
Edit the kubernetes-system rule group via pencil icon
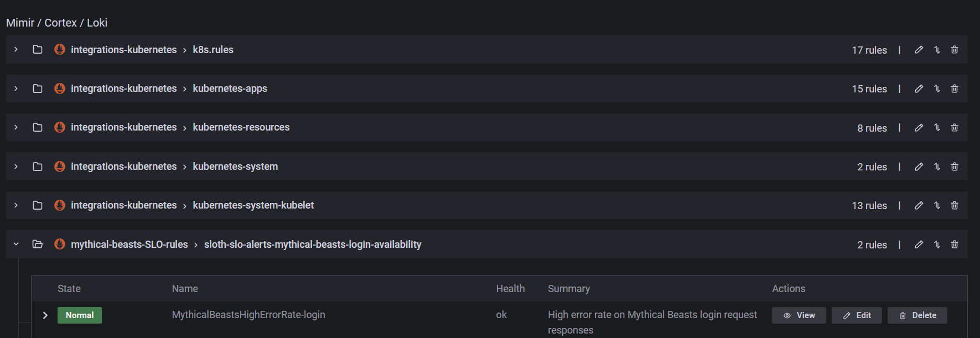[x=919, y=167]
